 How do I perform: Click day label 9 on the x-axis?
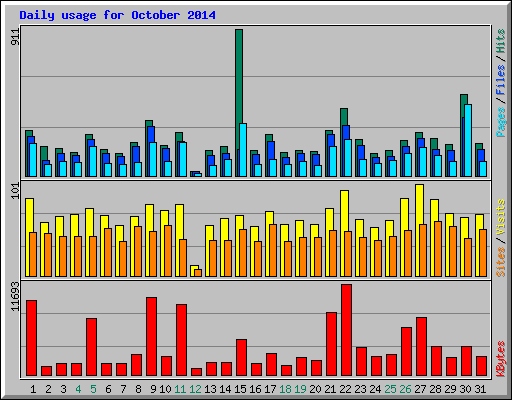coord(153,389)
